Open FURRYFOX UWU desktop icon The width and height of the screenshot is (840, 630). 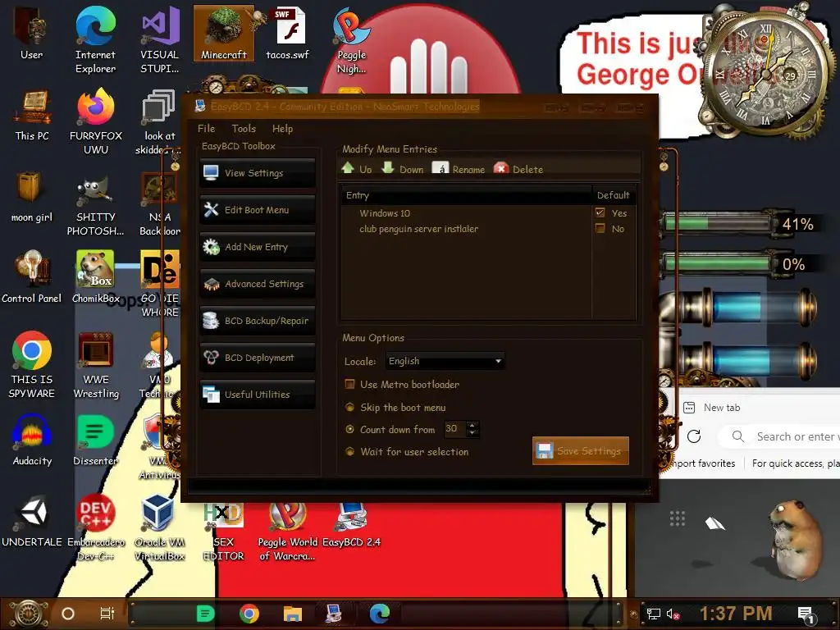(96, 121)
